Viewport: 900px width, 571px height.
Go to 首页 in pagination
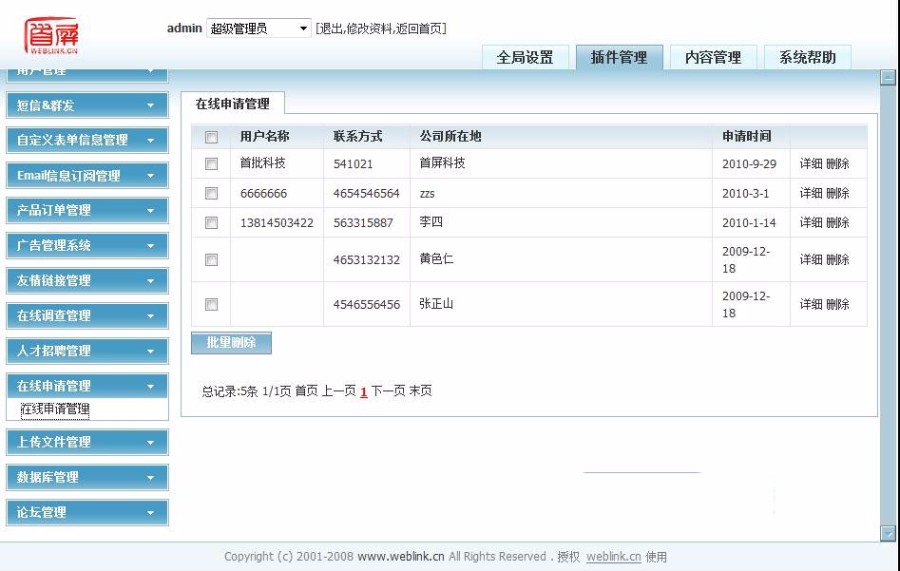306,391
